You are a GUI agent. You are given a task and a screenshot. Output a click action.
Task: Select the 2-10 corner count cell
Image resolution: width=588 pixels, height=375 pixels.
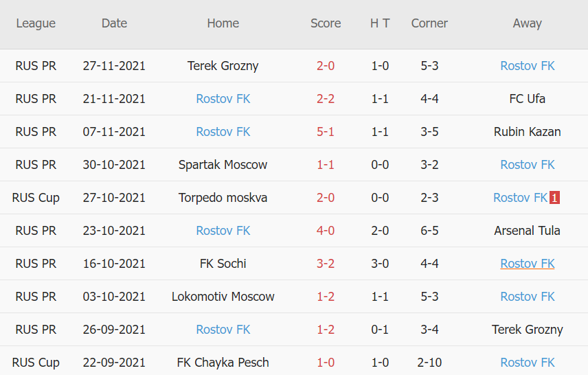(x=429, y=363)
